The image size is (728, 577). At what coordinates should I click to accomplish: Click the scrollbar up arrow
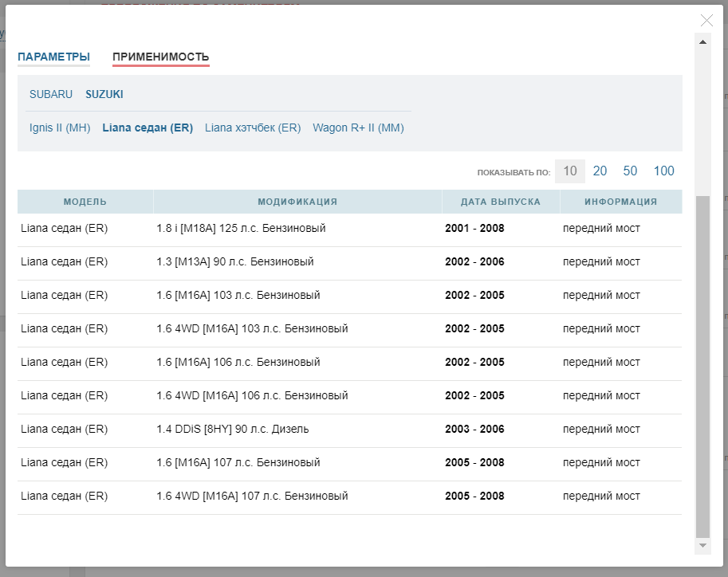pos(702,41)
